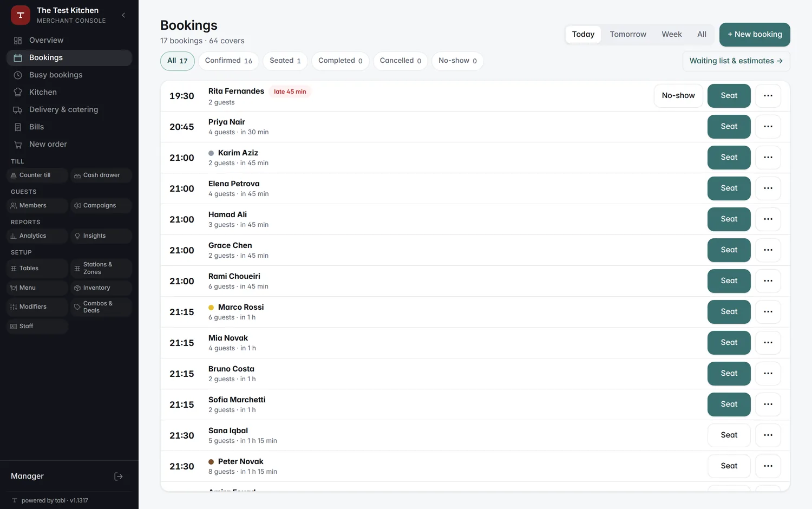Open Overview from the sidebar
Screen dimensions: 812x509
click(69, 40)
